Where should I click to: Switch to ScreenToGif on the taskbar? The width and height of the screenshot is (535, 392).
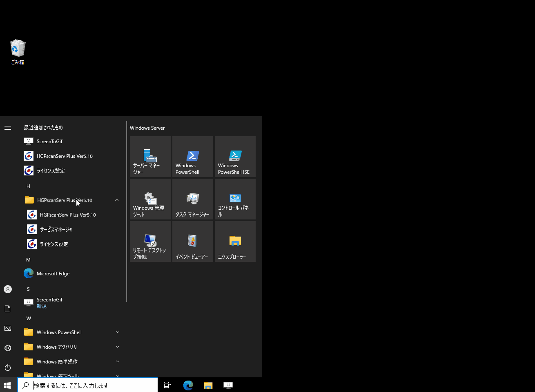(228, 385)
